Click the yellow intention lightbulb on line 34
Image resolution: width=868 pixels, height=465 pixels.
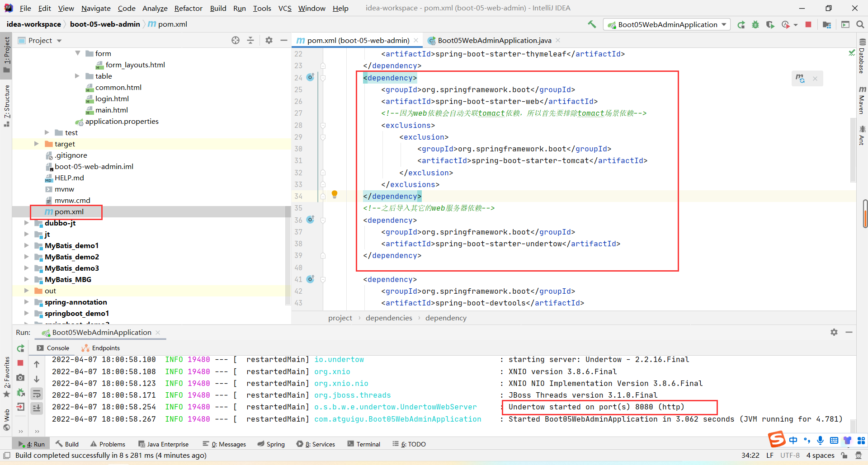tap(335, 194)
